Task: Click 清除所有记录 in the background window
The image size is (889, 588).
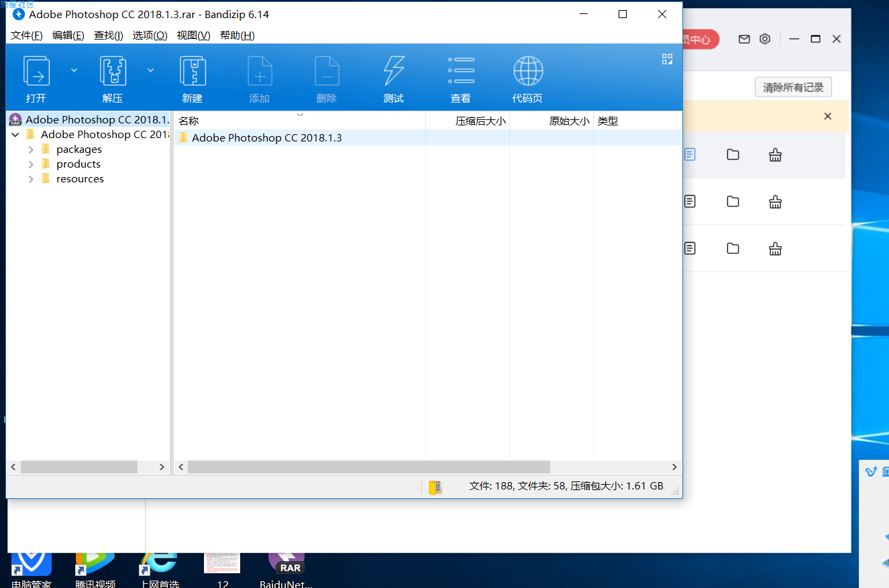Action: pos(793,87)
